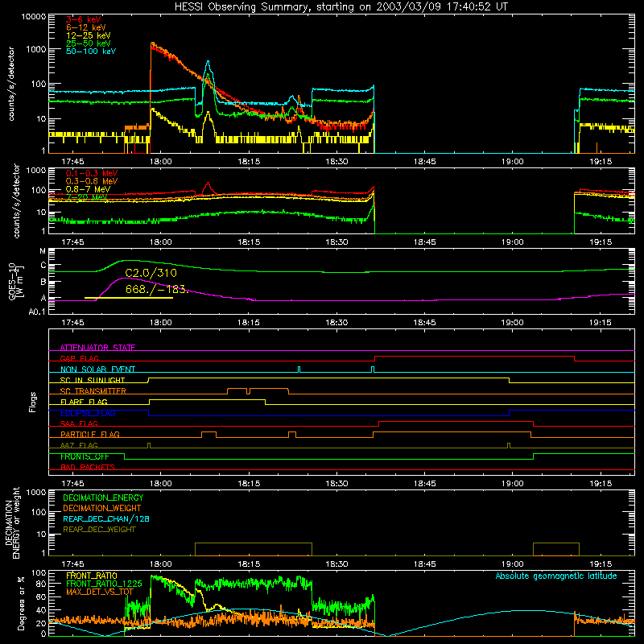The width and height of the screenshot is (644, 644).
Task: Select the 3-6 keV legend label
Action: click(84, 19)
